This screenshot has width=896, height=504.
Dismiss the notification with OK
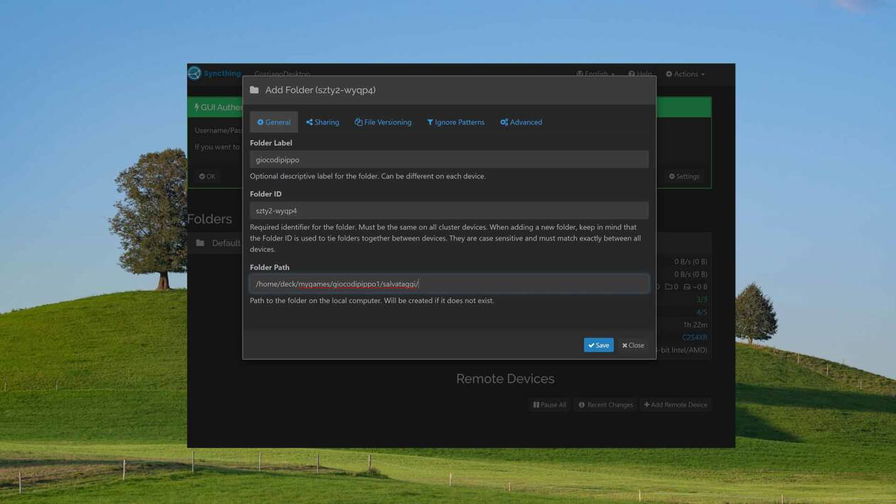[207, 177]
